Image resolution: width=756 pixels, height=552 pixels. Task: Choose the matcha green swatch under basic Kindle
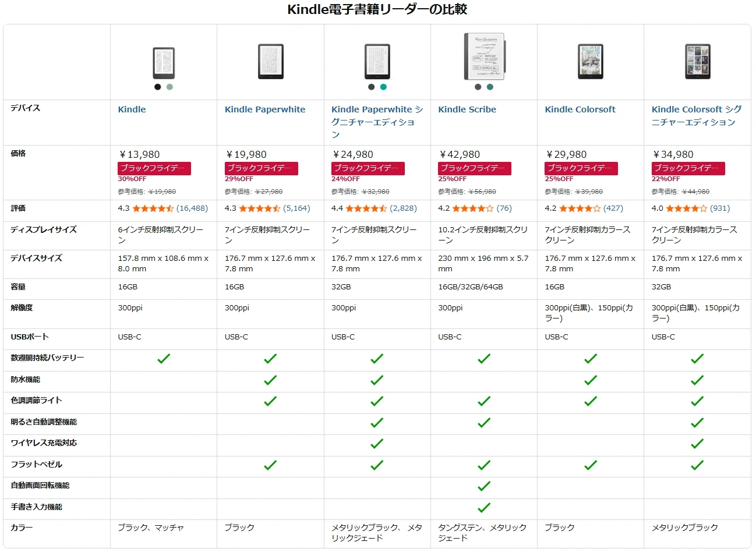[169, 87]
